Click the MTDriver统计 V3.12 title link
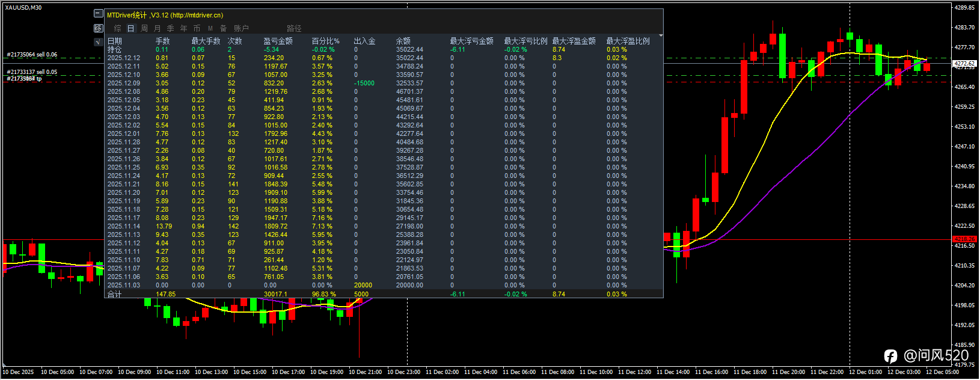The image size is (980, 380). 165,15
